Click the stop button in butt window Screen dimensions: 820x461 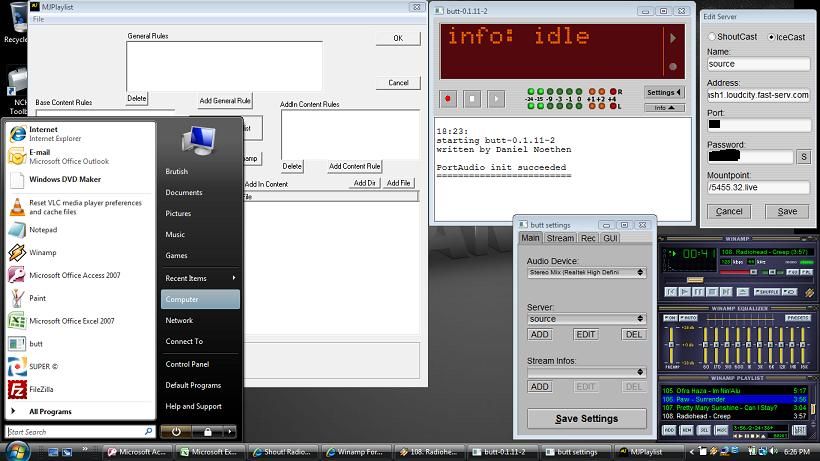472,99
